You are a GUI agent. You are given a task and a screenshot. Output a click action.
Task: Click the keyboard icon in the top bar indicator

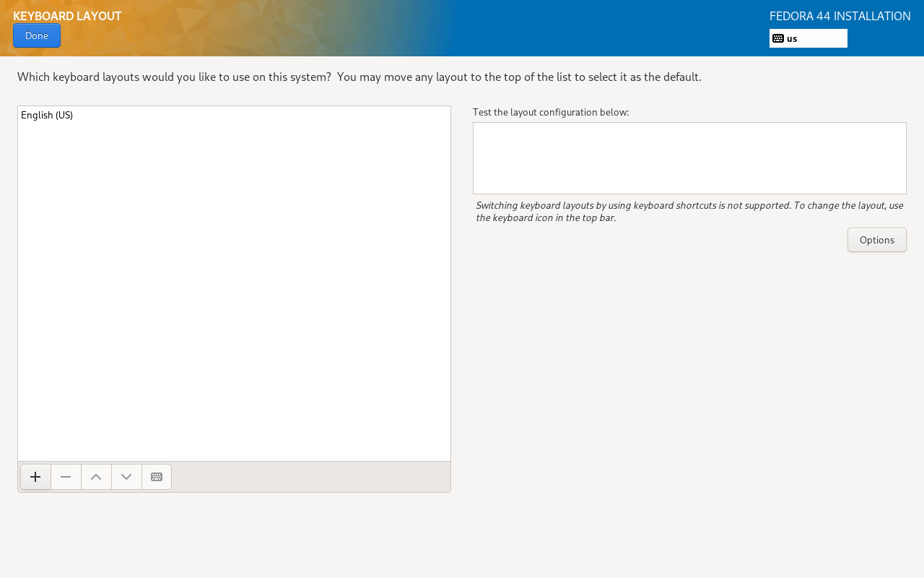(x=778, y=38)
